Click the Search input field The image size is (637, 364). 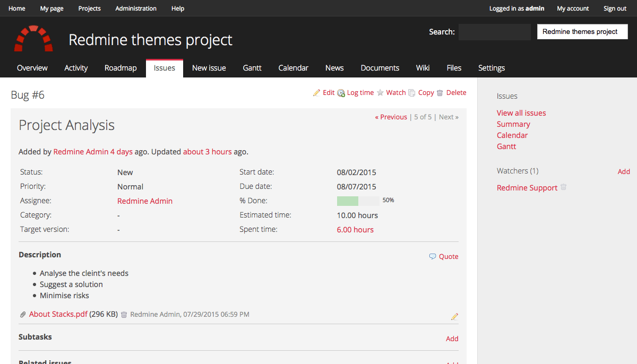coord(495,32)
